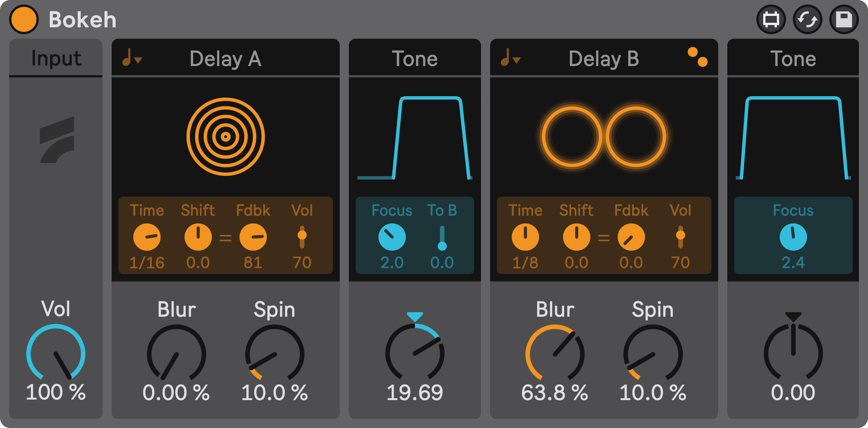Click the Bokeh device title

coord(83,20)
